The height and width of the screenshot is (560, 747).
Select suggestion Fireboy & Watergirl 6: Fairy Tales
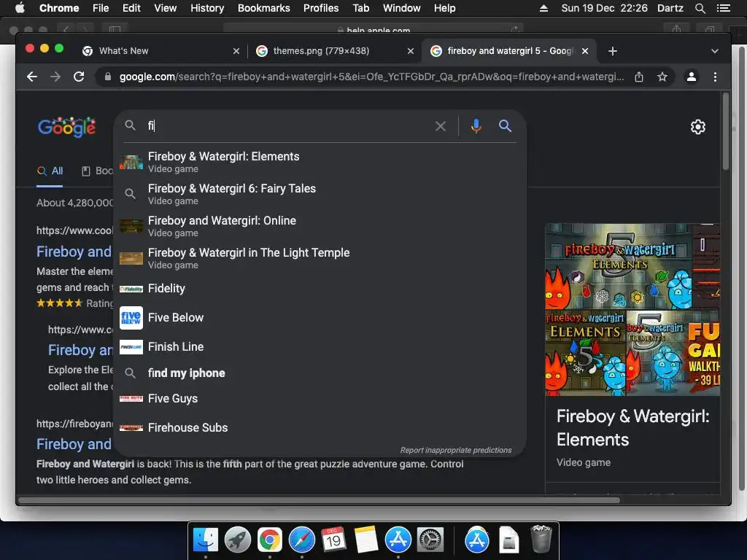[x=320, y=194]
